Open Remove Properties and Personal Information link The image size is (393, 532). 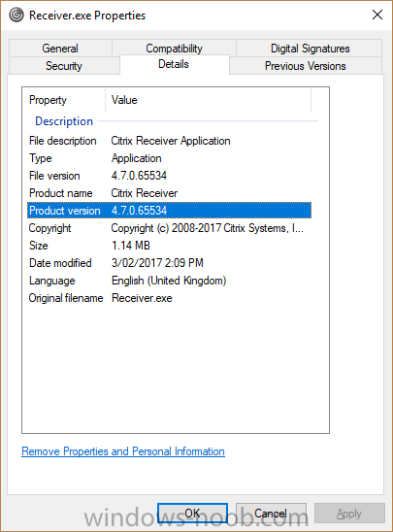point(123,451)
